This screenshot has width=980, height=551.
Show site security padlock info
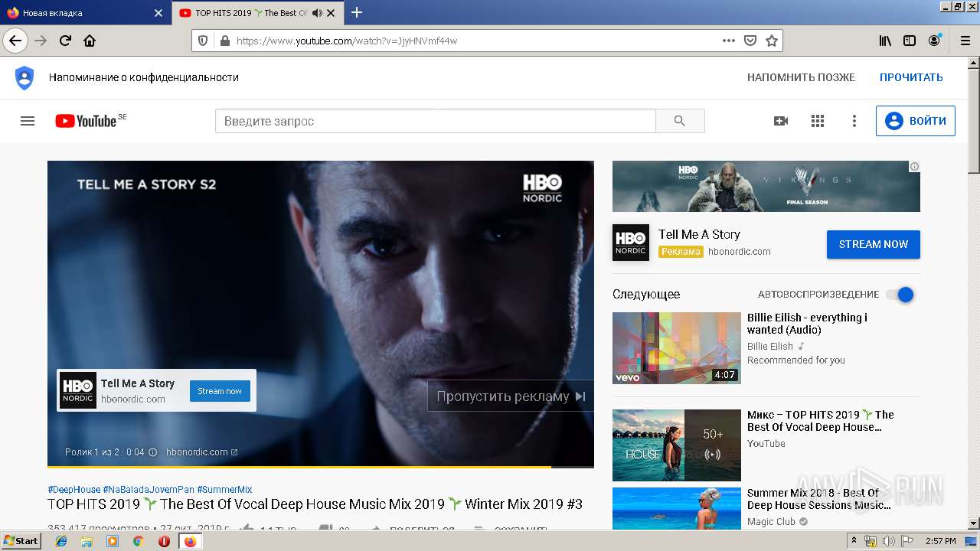[224, 41]
